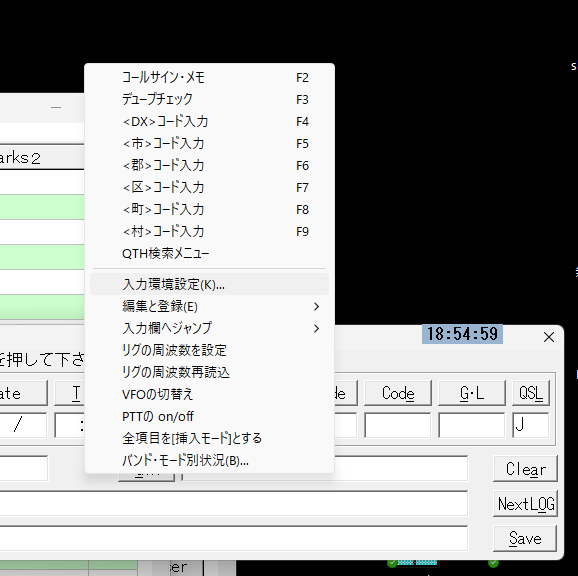Click the Code column button
The height and width of the screenshot is (576, 578).
tap(398, 393)
